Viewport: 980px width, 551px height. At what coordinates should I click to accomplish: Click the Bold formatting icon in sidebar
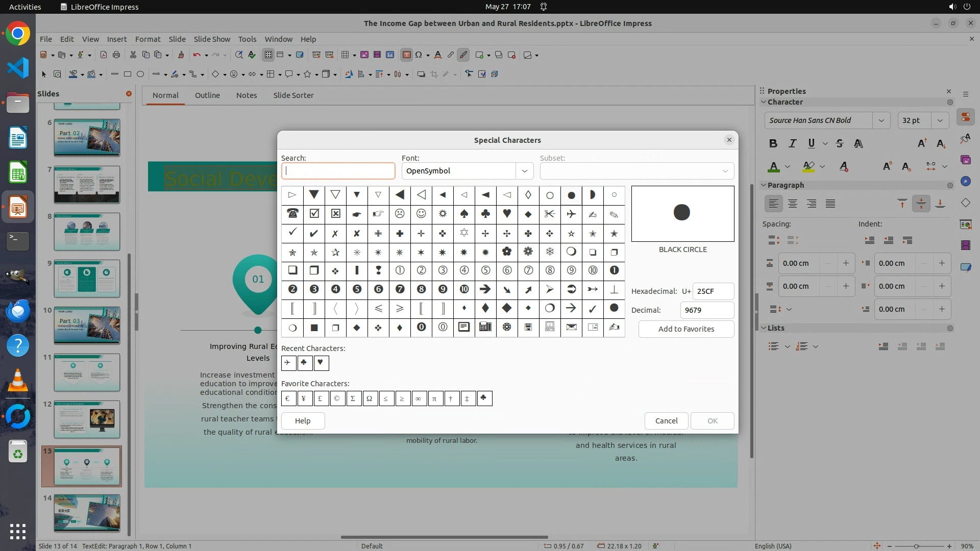(x=773, y=144)
